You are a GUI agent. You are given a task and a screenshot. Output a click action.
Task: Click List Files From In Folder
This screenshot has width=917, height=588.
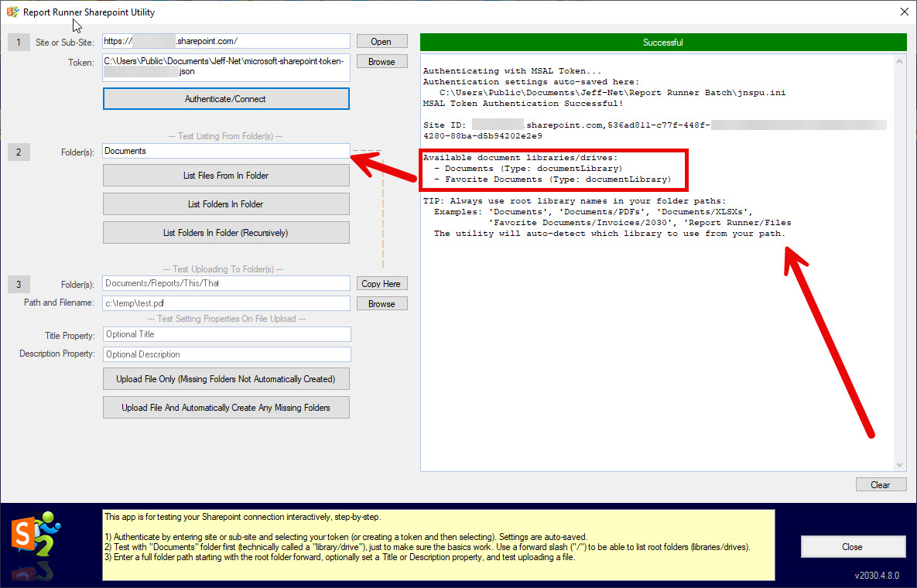pyautogui.click(x=226, y=176)
